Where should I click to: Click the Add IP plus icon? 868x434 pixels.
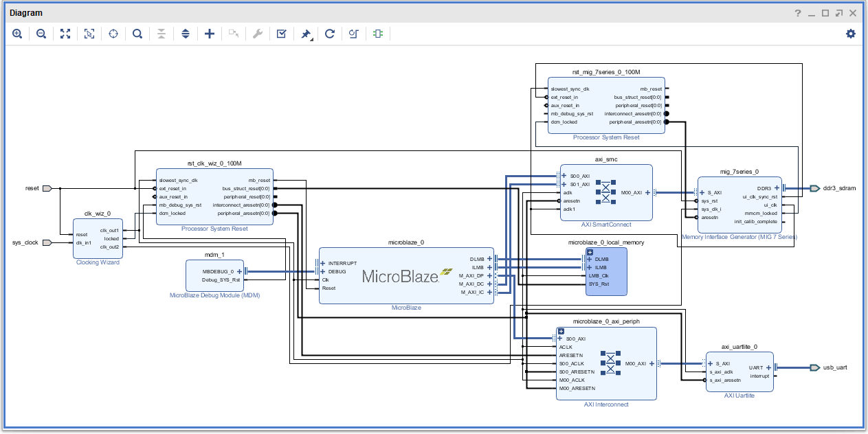click(x=210, y=34)
